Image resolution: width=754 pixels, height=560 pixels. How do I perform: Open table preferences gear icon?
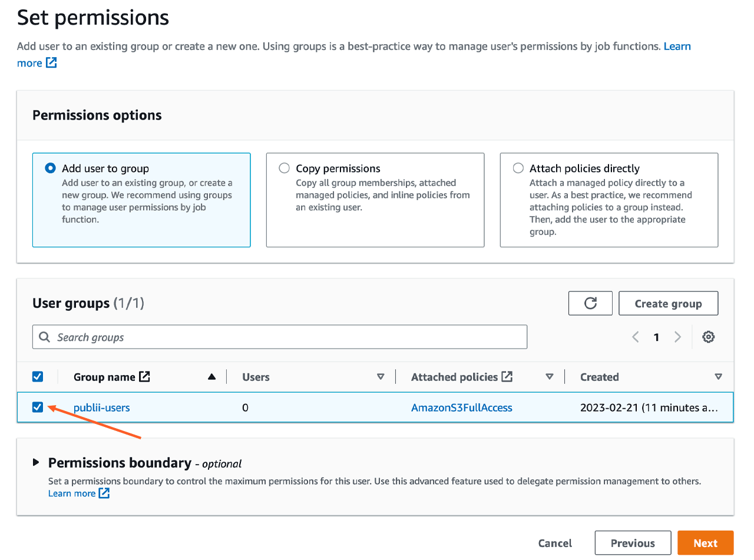[x=708, y=337]
